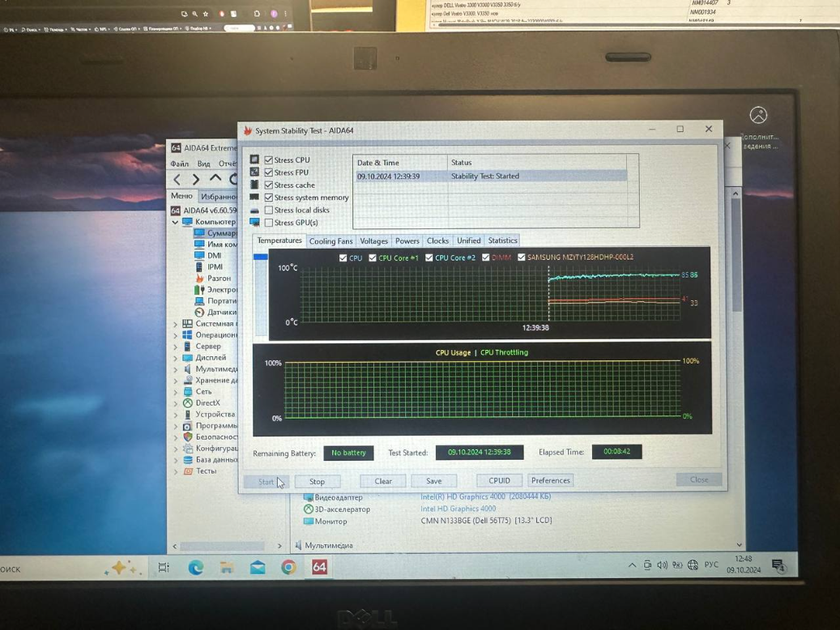Enable Stress GPU(s)
The height and width of the screenshot is (630, 840).
(269, 223)
